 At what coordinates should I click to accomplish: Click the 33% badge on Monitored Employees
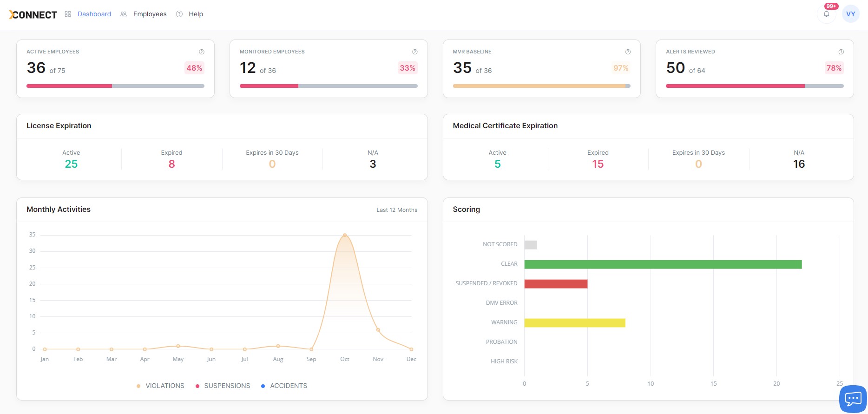[408, 68]
